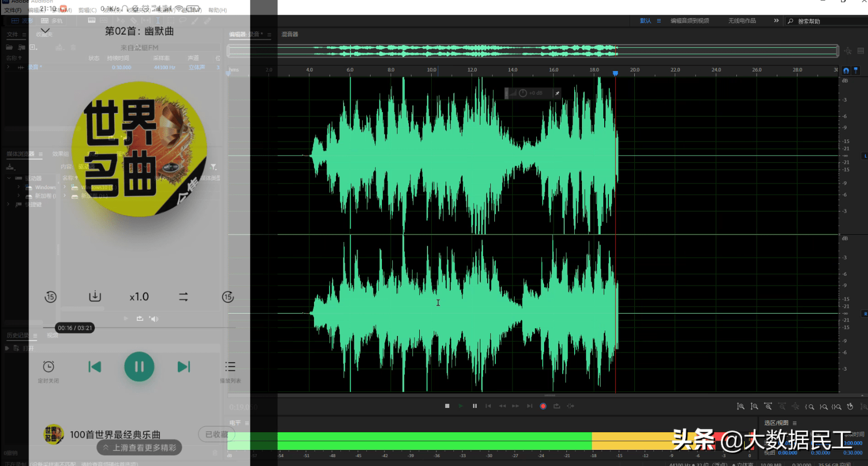Open the 选区/视图 panel menu
Image resolution: width=868 pixels, height=466 pixels.
pyautogui.click(x=794, y=423)
